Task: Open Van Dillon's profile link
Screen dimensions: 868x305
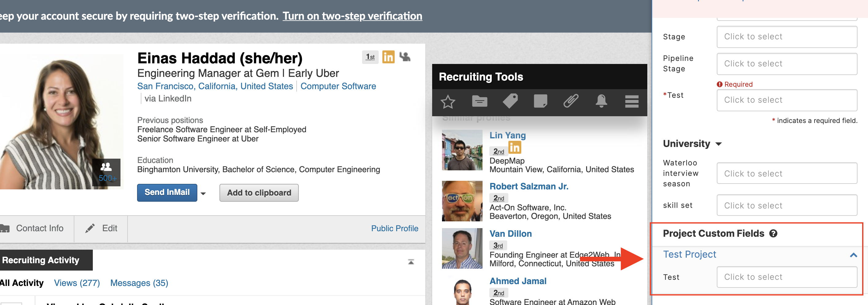Action: (x=511, y=234)
